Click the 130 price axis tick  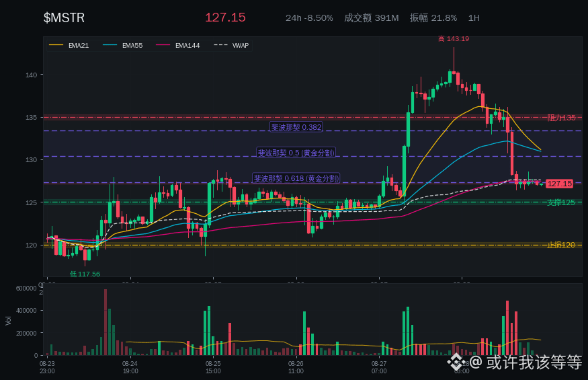click(x=31, y=160)
